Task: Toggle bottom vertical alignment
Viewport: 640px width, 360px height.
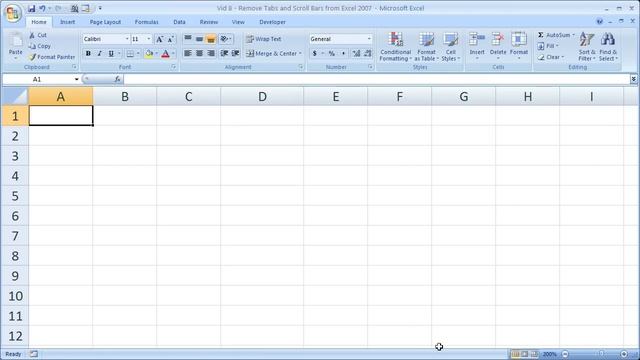Action: 211,39
